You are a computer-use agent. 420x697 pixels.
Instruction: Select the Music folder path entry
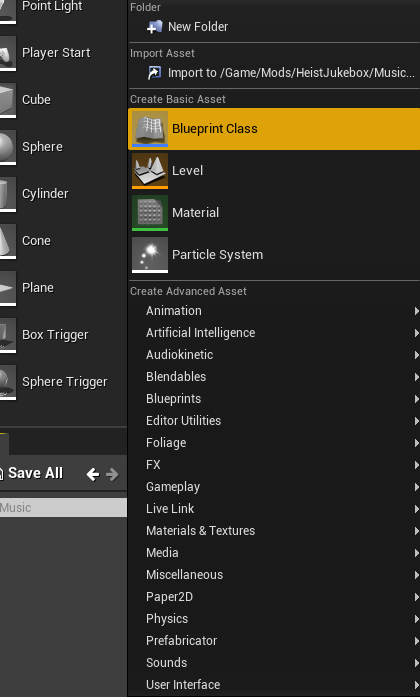tap(63, 508)
